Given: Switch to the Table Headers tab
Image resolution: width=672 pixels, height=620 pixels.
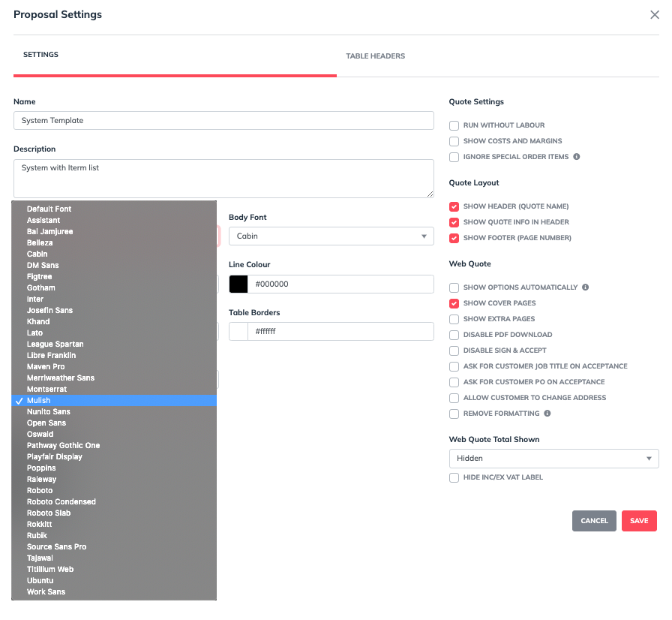Looking at the screenshot, I should [375, 56].
